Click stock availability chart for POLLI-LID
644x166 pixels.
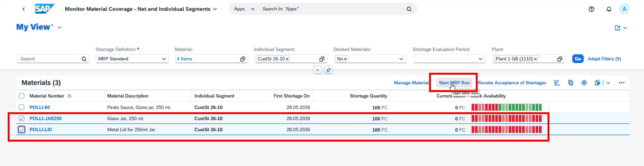pos(507,130)
